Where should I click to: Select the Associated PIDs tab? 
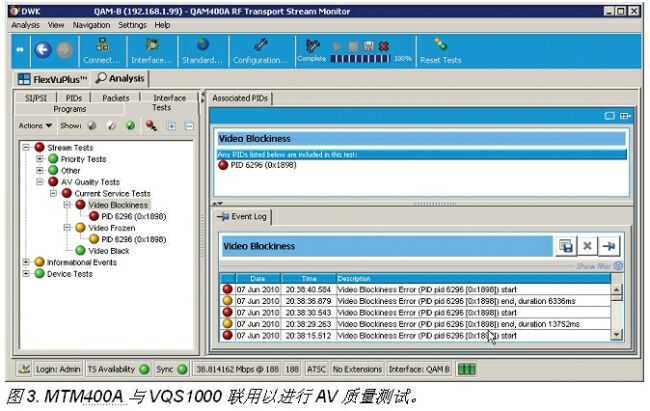pos(240,98)
